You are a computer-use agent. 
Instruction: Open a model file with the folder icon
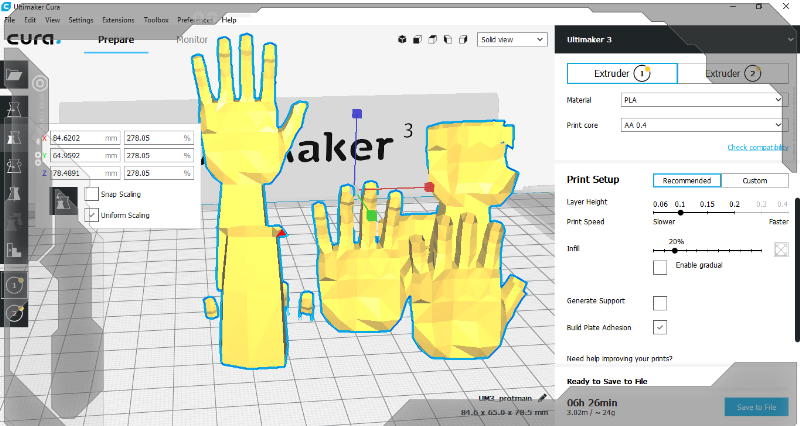click(14, 76)
